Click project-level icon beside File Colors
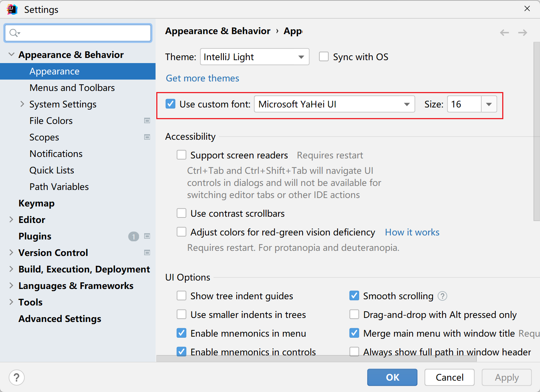This screenshot has width=540, height=392. click(147, 121)
